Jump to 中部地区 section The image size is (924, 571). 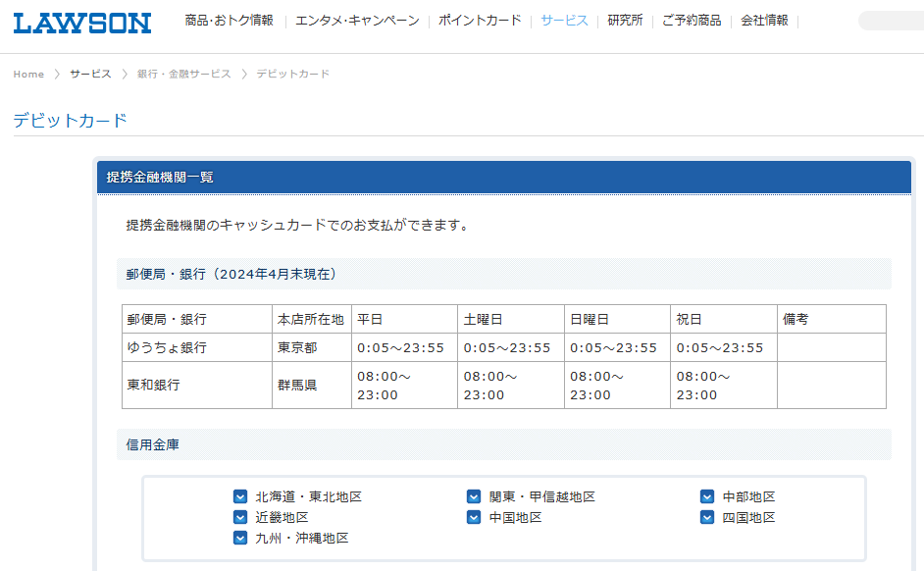749,496
